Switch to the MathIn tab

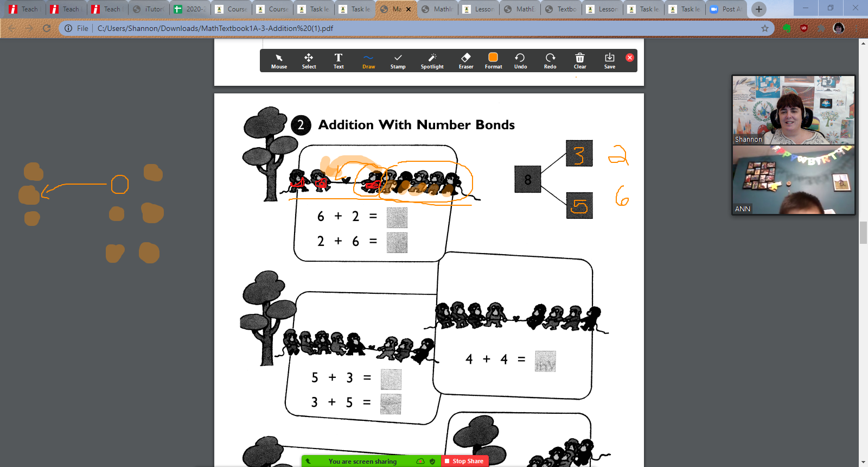pyautogui.click(x=437, y=9)
